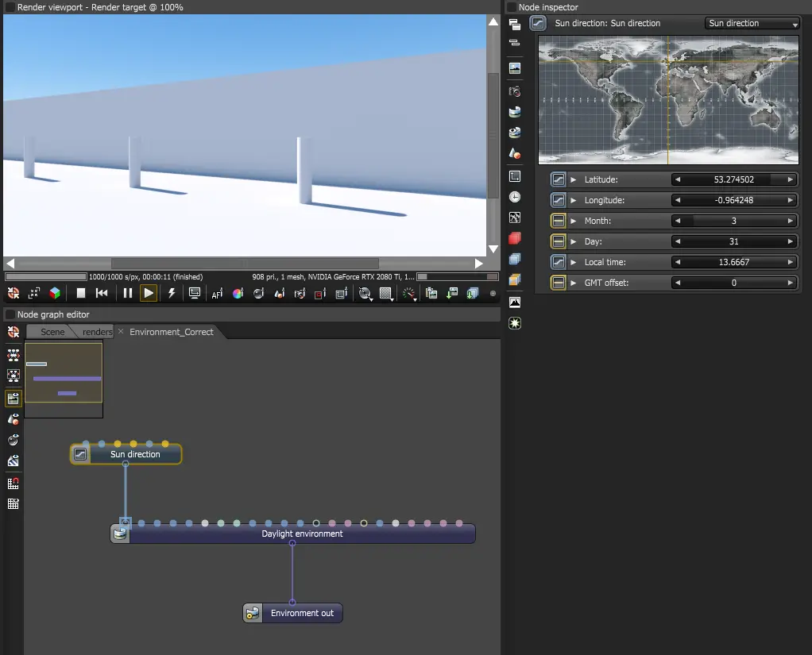812x655 pixels.
Task: Toggle the small lock dot at toolbar end
Action: tap(493, 293)
